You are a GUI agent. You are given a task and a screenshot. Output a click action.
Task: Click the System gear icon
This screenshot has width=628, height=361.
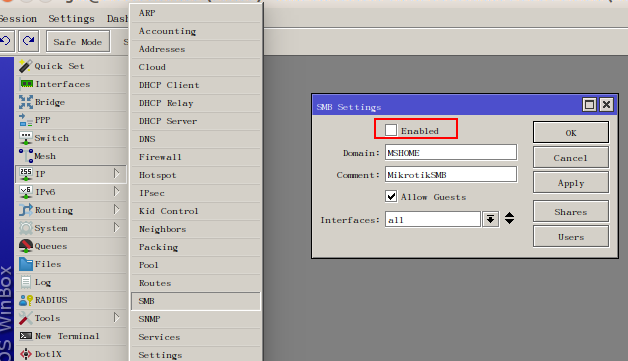[x=26, y=228]
